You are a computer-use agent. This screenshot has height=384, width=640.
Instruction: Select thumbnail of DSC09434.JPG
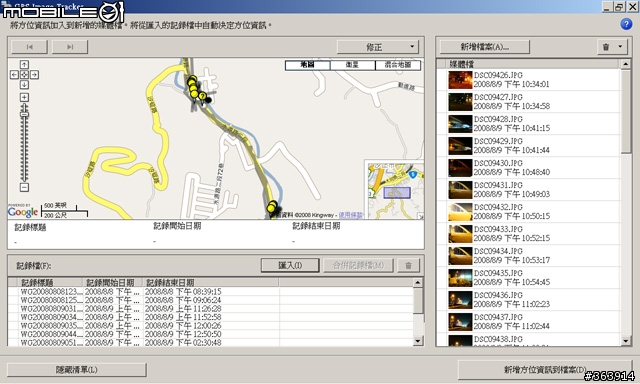click(x=460, y=256)
